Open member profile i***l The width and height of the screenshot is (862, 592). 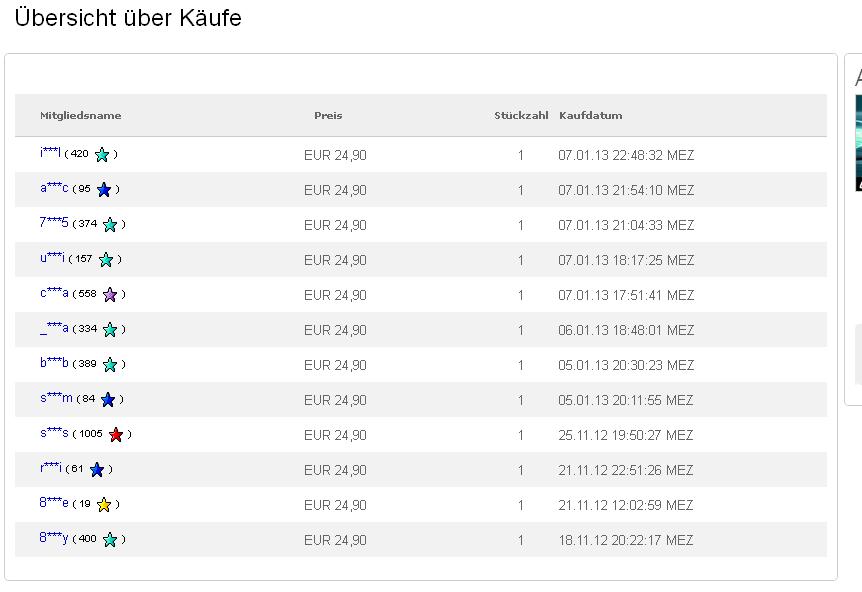click(50, 152)
